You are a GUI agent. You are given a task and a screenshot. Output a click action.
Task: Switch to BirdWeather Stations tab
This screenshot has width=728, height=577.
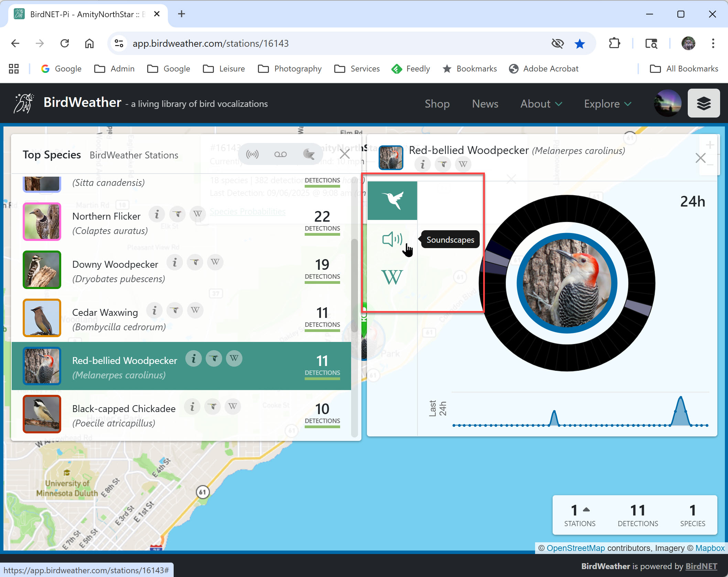134,155
